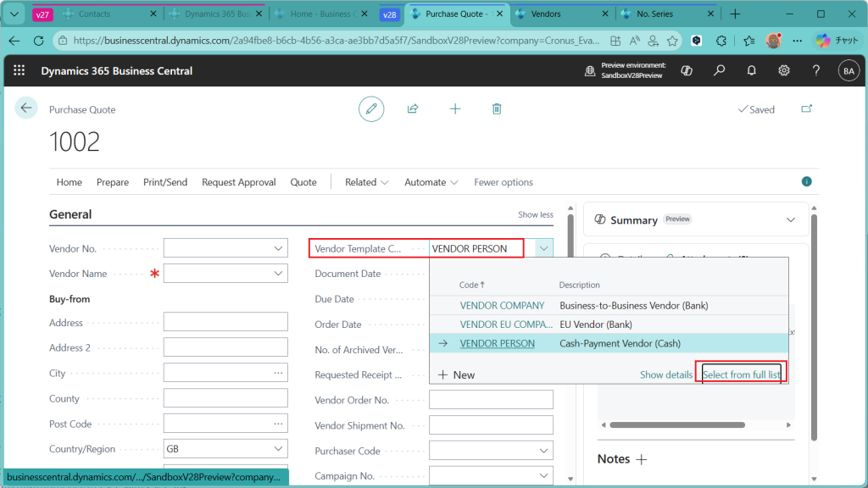Click the search magnifier in top bar
Image resolution: width=868 pixels, height=488 pixels.
tap(719, 70)
